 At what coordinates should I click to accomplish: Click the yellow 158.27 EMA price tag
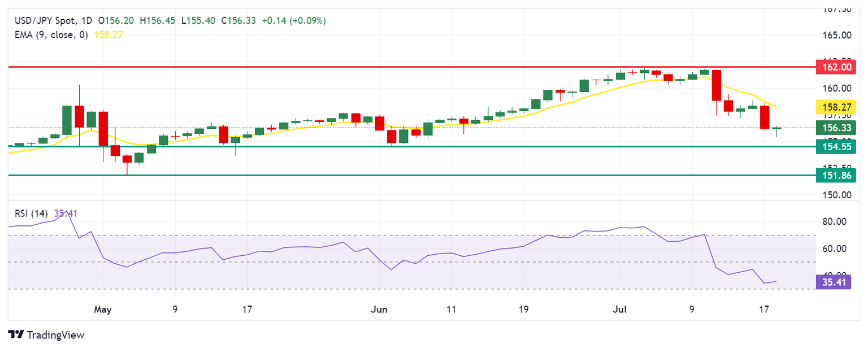(836, 106)
